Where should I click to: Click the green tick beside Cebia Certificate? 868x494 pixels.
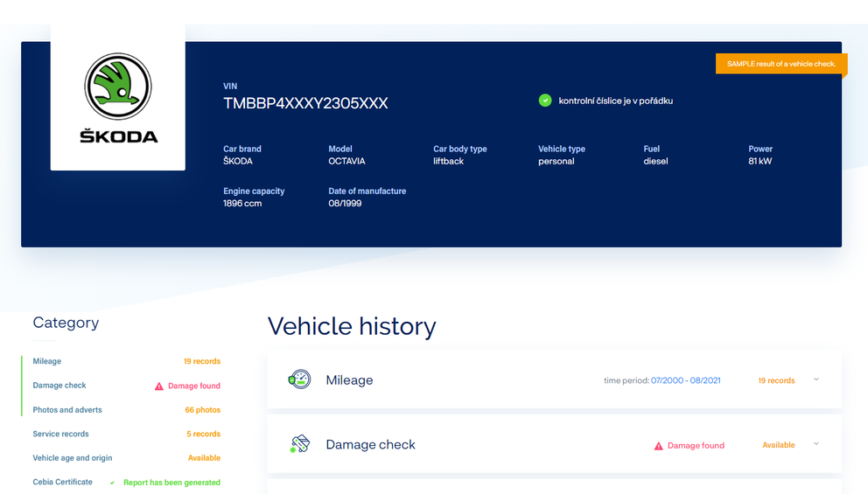112,483
